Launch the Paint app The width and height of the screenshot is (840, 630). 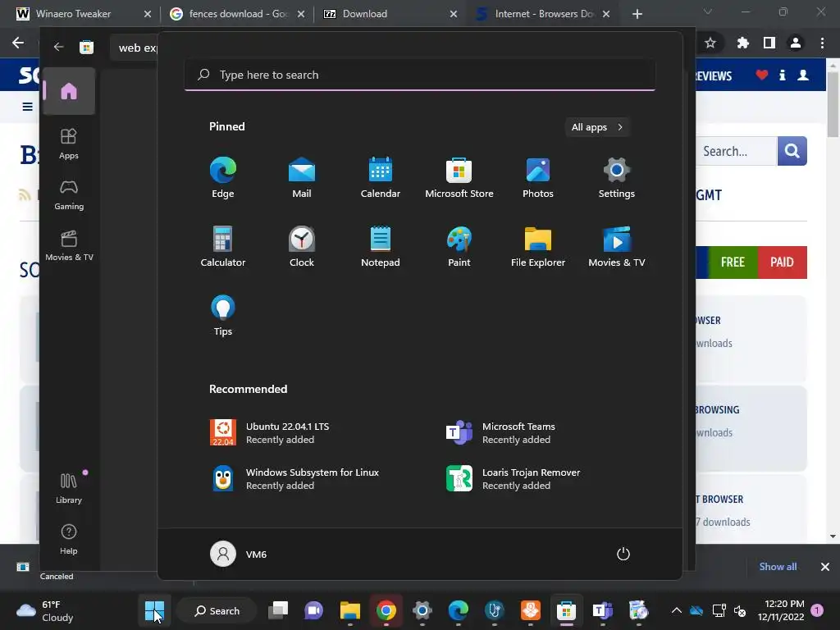pos(459,246)
